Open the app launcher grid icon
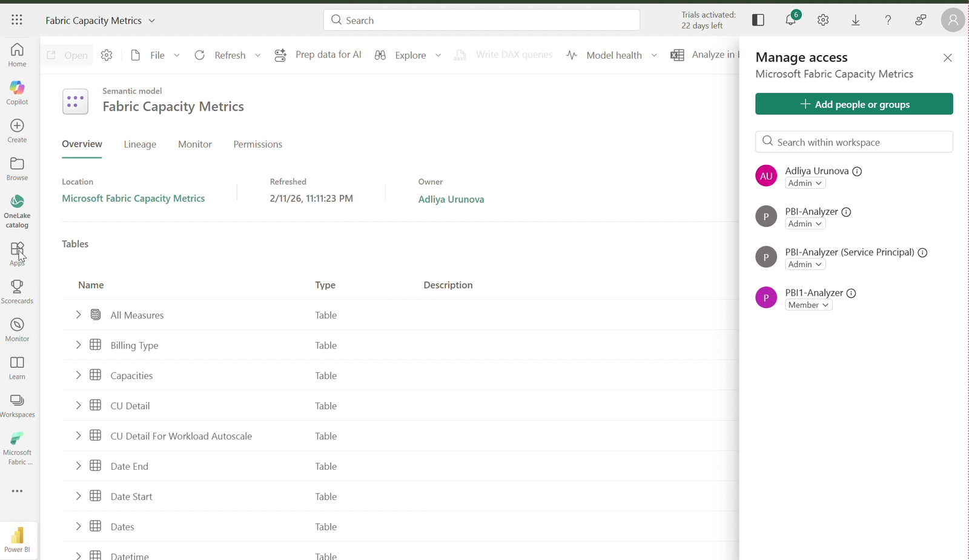 point(17,20)
